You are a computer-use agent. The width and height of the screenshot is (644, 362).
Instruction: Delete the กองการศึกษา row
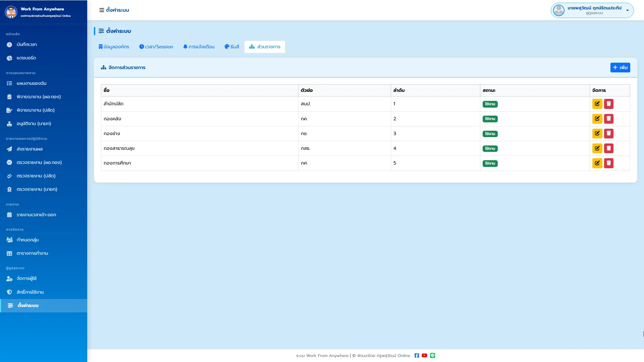[609, 163]
